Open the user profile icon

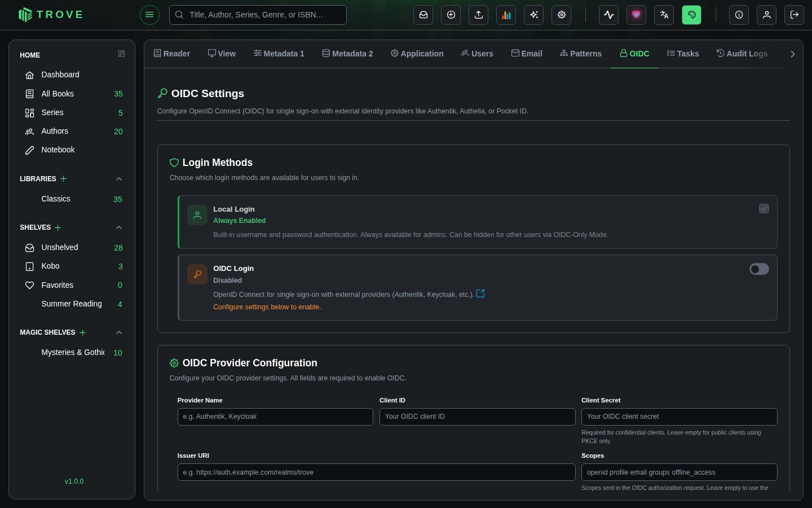(x=766, y=15)
